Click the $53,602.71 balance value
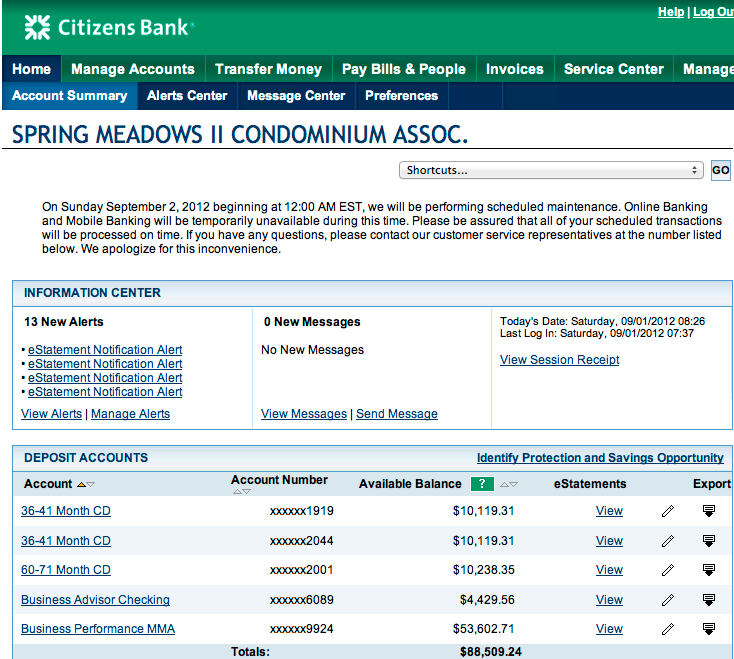Image resolution: width=734 pixels, height=659 pixels. point(484,629)
